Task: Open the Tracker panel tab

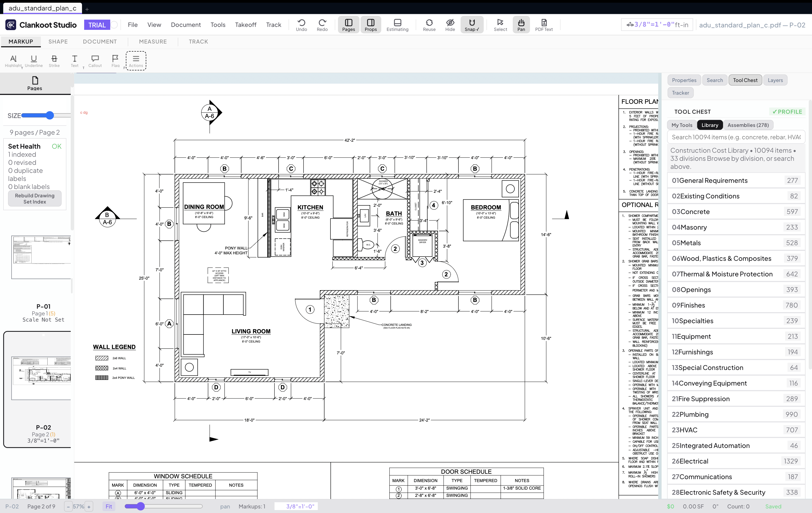Action: [x=680, y=93]
